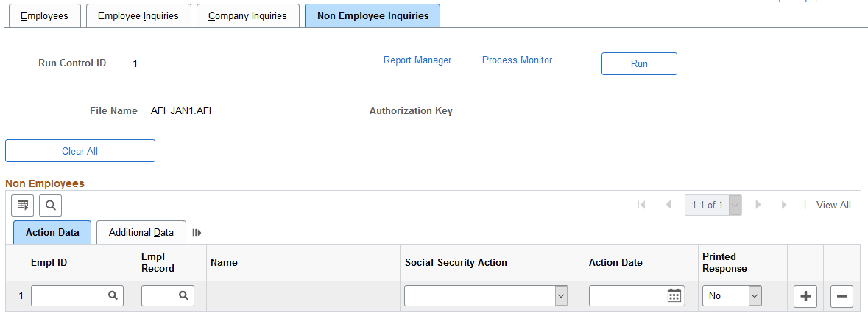Go to the first row arrow

tap(642, 205)
